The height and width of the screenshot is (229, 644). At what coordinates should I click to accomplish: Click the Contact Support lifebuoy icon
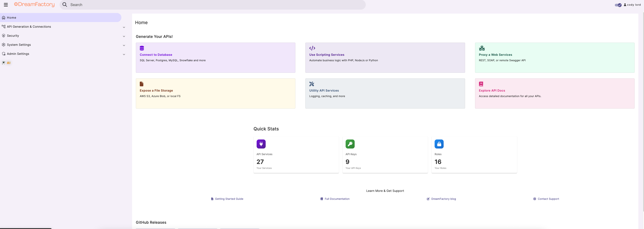click(535, 199)
